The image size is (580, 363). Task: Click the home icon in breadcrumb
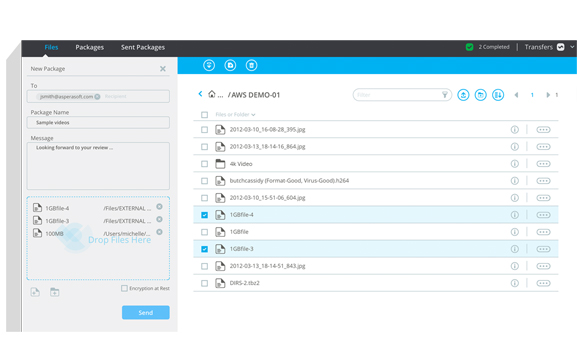212,94
